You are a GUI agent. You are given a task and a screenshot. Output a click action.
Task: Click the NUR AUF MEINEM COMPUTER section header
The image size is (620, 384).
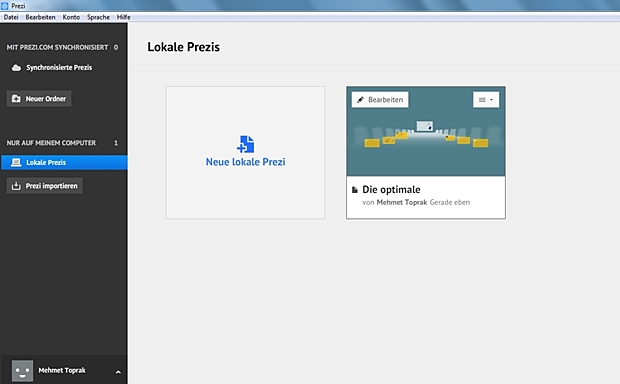(x=51, y=143)
